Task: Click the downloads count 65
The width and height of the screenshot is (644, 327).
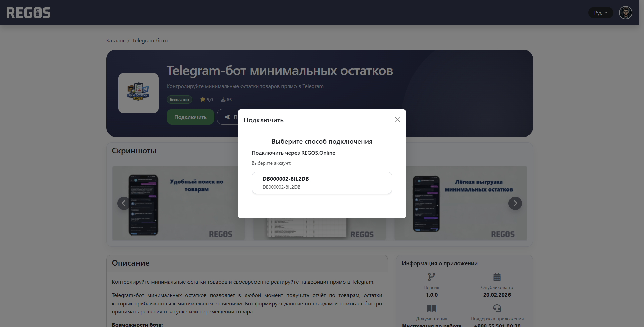Action: [x=226, y=99]
